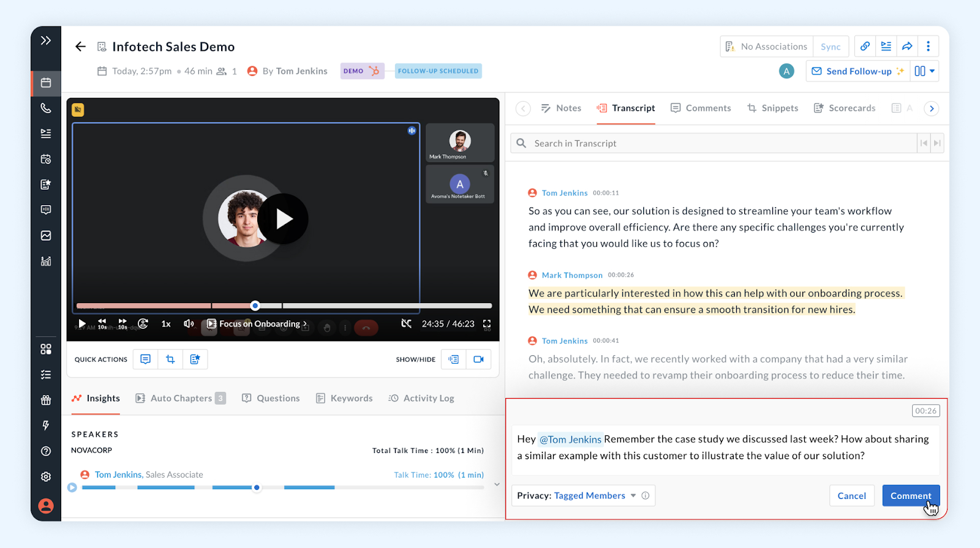Open the user profile avatar in the sidebar
980x548 pixels.
[x=46, y=506]
